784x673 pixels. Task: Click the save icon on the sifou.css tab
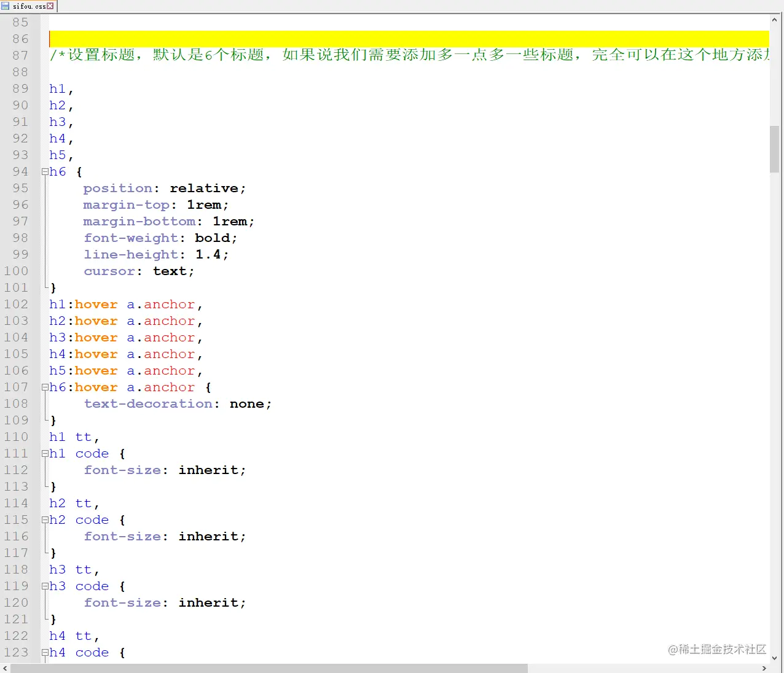click(x=6, y=6)
